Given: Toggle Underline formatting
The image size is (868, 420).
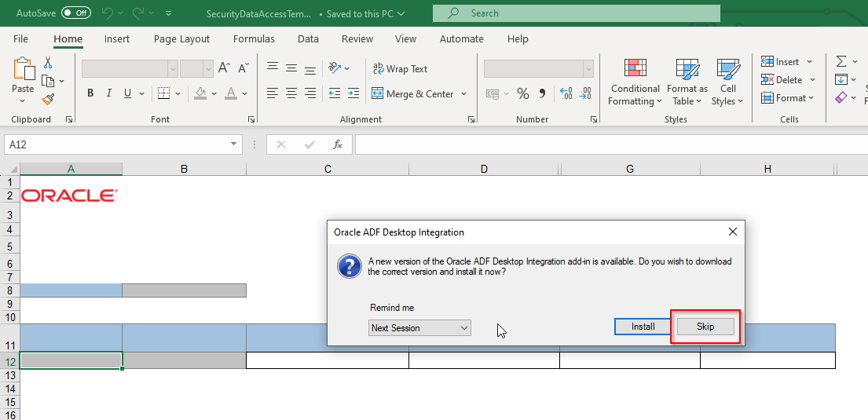Looking at the screenshot, I should 127,93.
